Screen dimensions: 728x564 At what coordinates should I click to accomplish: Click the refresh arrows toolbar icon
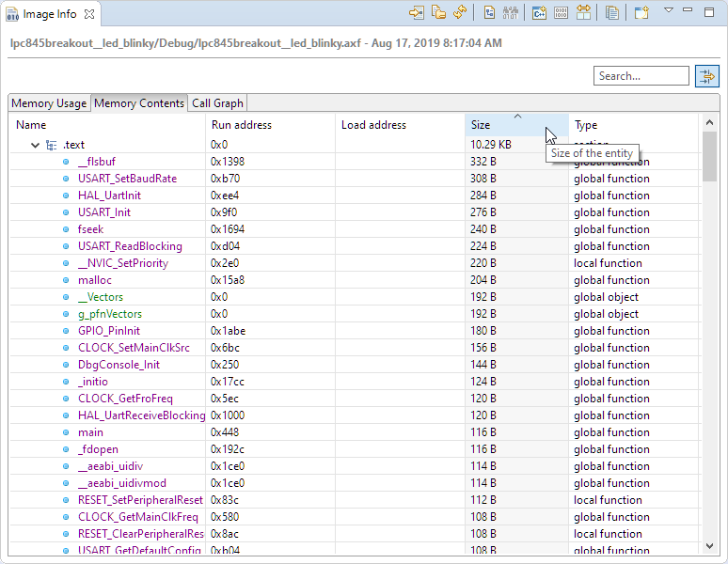[460, 13]
